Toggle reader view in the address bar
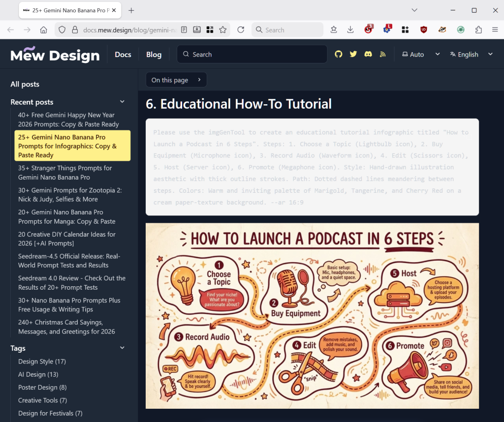 point(184,30)
